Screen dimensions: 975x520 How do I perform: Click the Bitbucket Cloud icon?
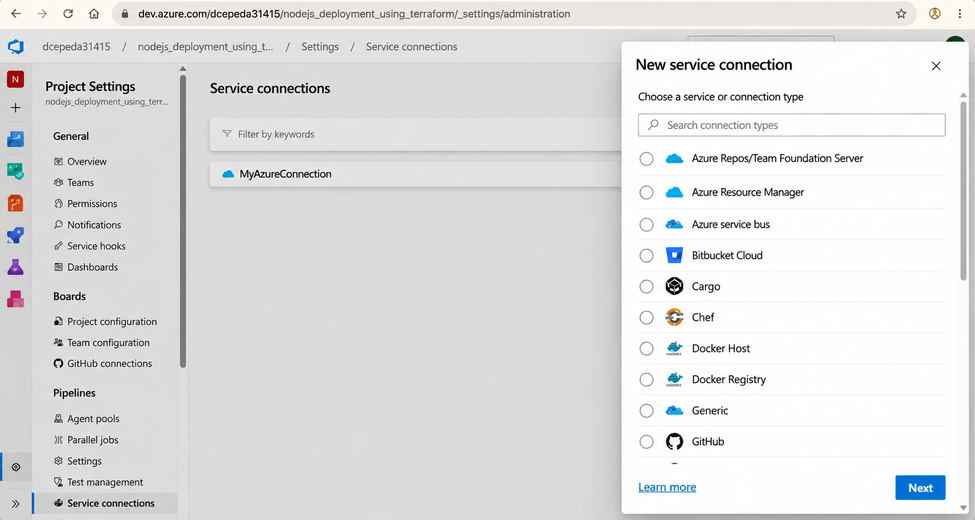coord(674,255)
